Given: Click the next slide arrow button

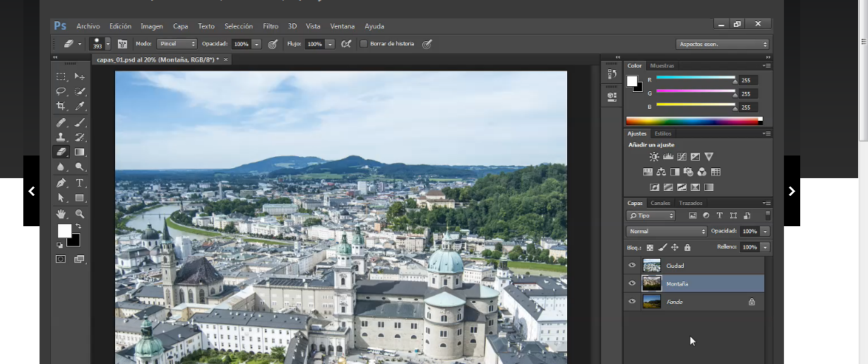Looking at the screenshot, I should (x=792, y=191).
